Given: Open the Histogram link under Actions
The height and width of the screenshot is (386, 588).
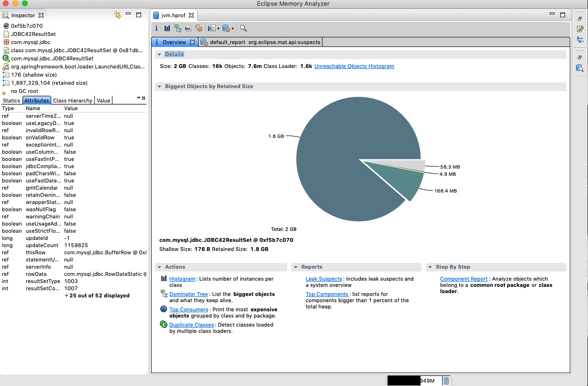Looking at the screenshot, I should pyautogui.click(x=182, y=279).
